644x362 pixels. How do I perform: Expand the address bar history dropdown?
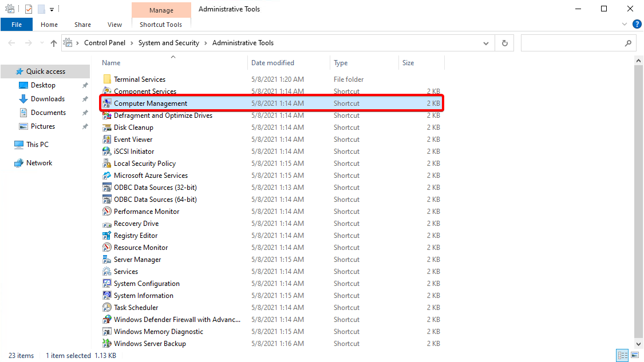tap(486, 43)
